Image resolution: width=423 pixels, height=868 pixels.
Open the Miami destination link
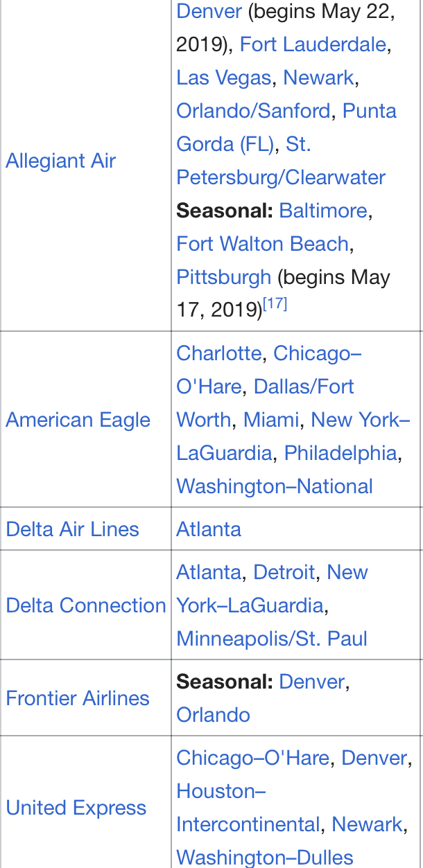point(270,420)
